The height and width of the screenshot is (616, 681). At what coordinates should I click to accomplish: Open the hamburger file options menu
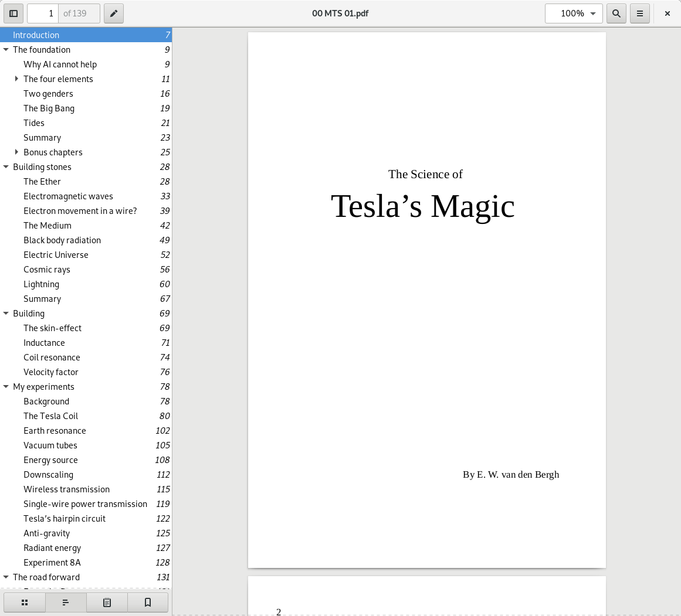640,13
